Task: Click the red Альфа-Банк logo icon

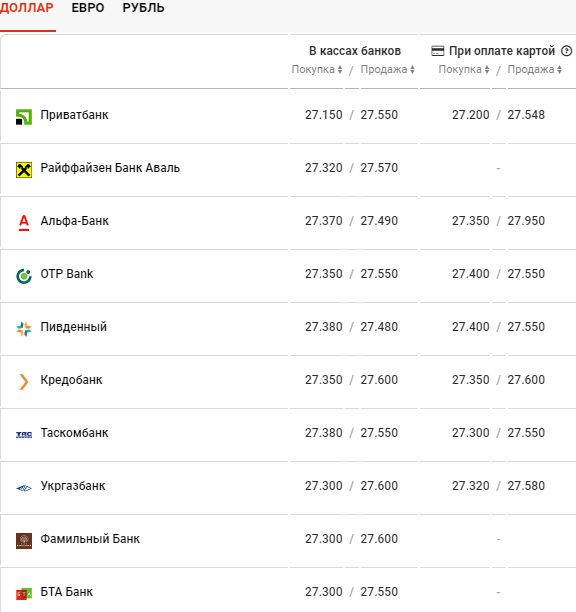Action: (24, 223)
